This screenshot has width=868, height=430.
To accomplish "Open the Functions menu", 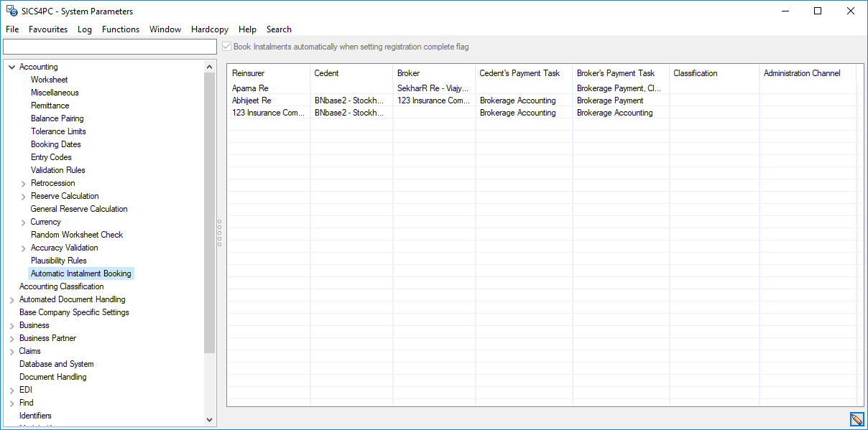I will [x=120, y=29].
